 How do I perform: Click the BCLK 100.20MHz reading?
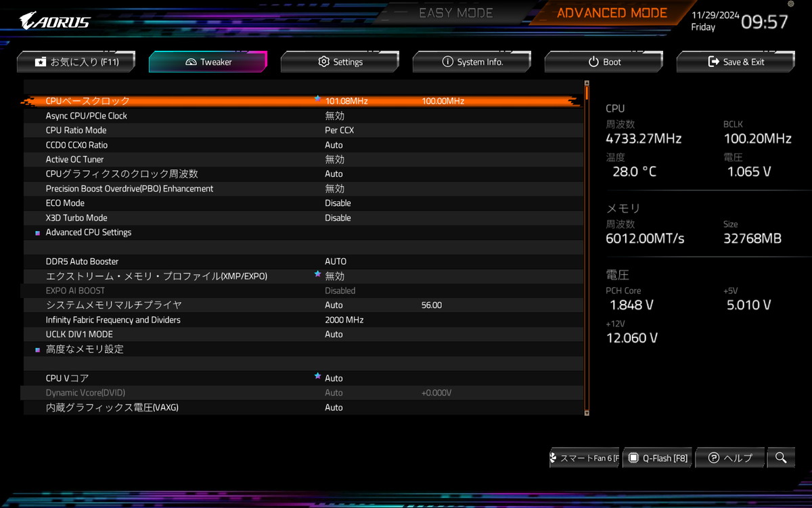tap(757, 139)
